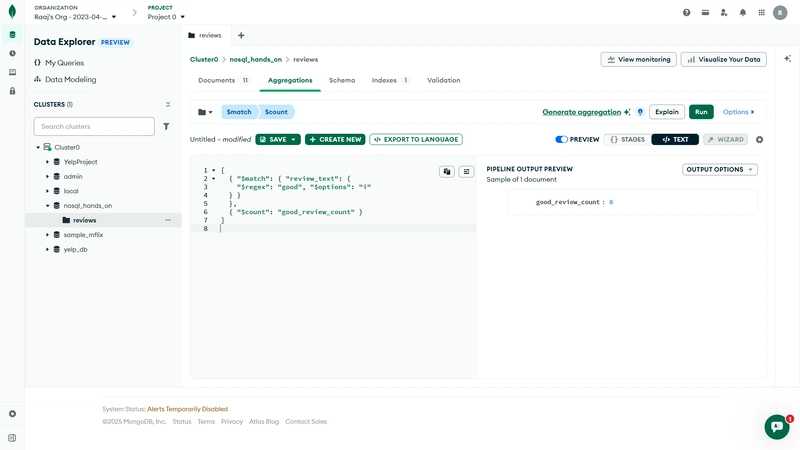
Task: Click the $count stage chip
Action: 276,112
